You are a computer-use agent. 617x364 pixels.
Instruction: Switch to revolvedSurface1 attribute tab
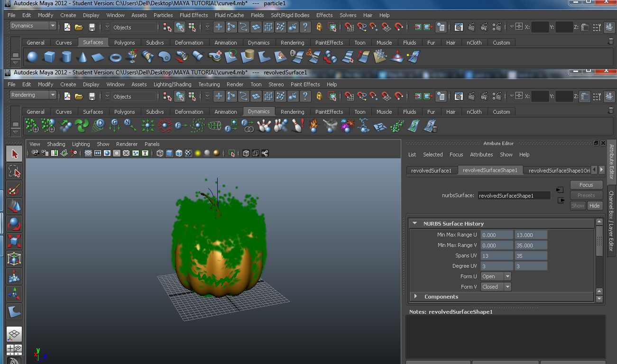pyautogui.click(x=432, y=170)
